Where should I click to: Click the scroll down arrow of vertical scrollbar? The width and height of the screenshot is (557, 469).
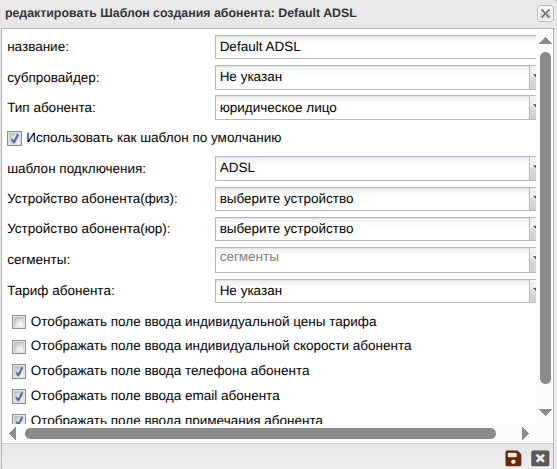[545, 412]
